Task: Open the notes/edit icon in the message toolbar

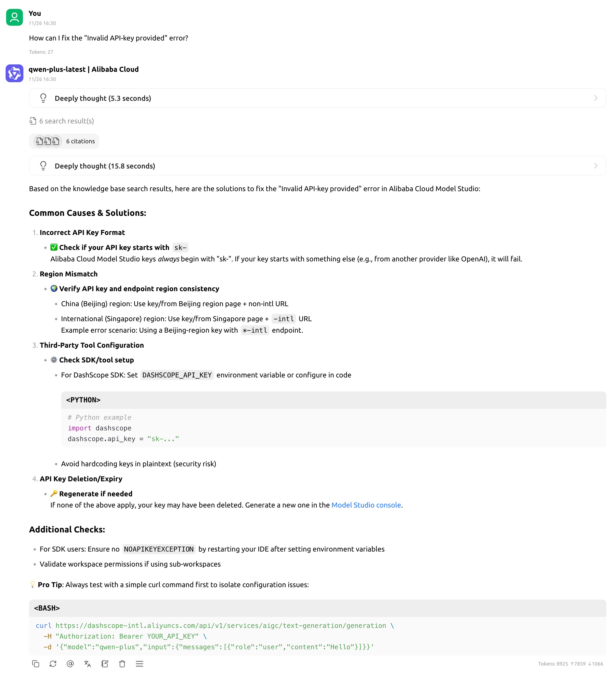Action: pyautogui.click(x=105, y=664)
